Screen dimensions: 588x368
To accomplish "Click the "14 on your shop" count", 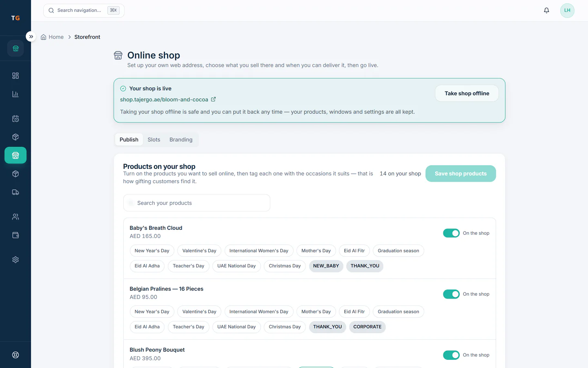I will tap(400, 174).
